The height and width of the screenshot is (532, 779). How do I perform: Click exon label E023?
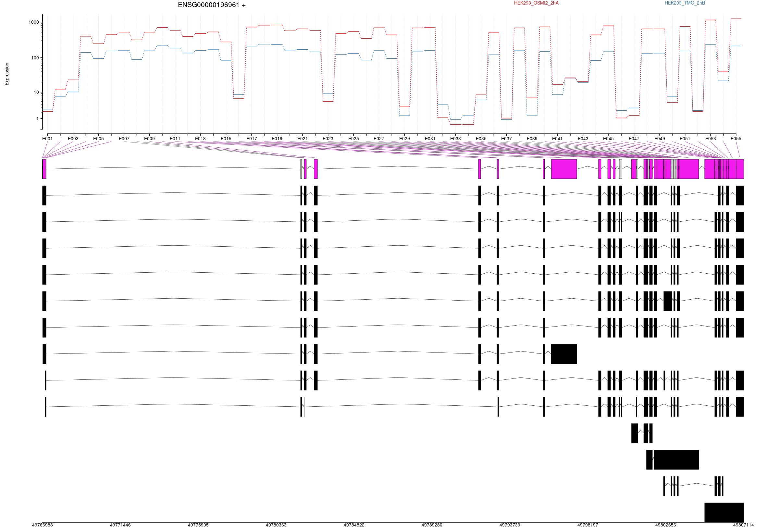[328, 139]
